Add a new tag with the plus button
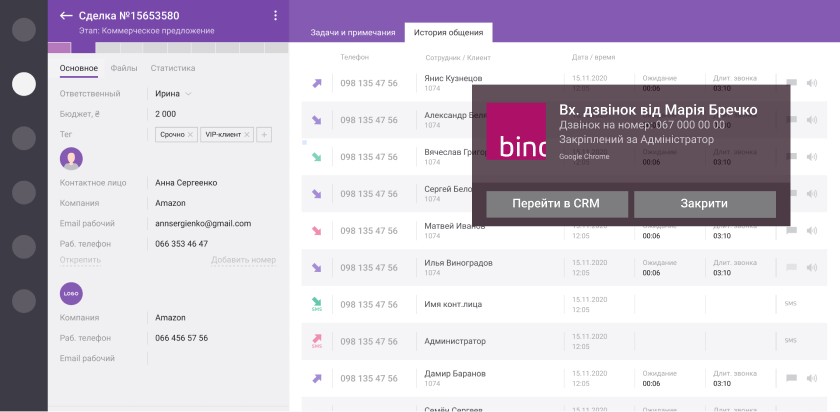The height and width of the screenshot is (412, 840). point(264,135)
